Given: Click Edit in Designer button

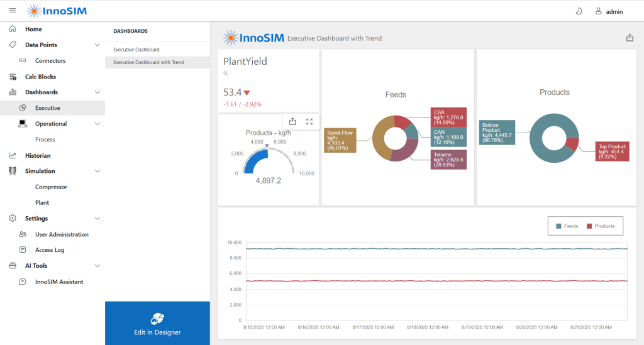Looking at the screenshot, I should 157,323.
